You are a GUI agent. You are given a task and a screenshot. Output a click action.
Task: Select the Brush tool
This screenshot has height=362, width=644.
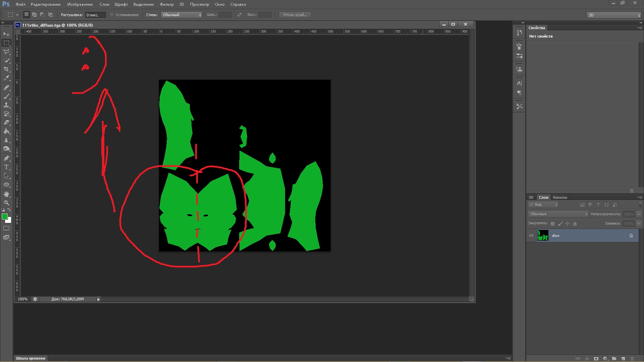click(x=6, y=96)
